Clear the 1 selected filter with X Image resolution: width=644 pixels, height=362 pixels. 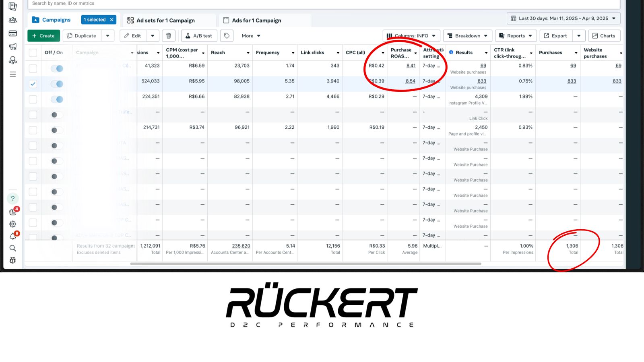[111, 20]
